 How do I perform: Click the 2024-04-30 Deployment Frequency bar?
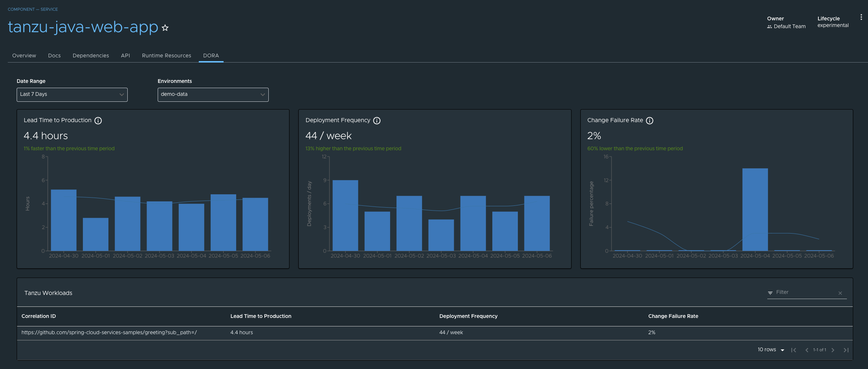click(x=345, y=215)
